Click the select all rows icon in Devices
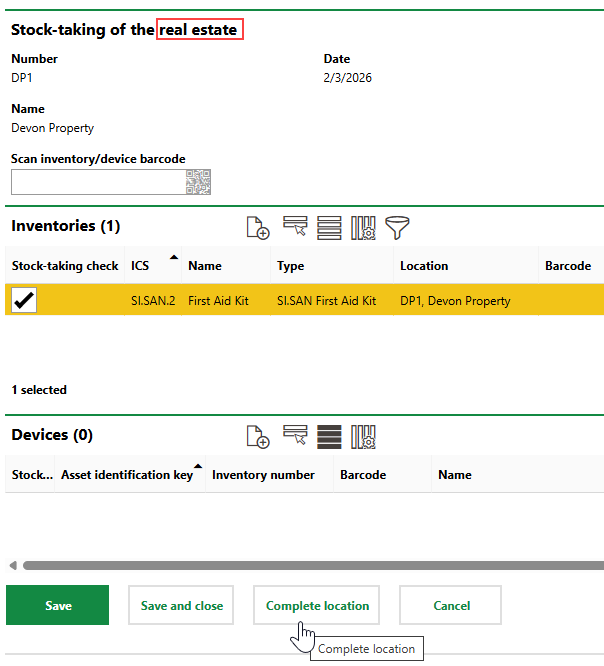Image resolution: width=604 pixels, height=666 pixels. pyautogui.click(x=329, y=436)
